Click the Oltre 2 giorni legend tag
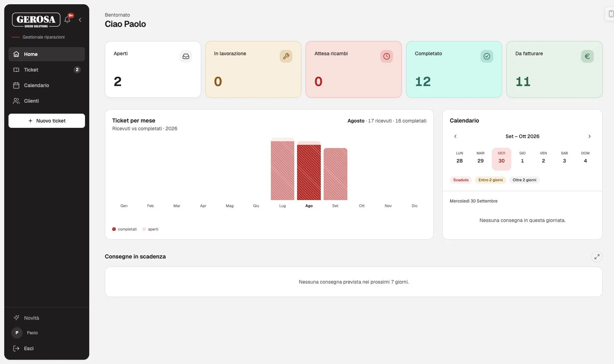 click(524, 180)
